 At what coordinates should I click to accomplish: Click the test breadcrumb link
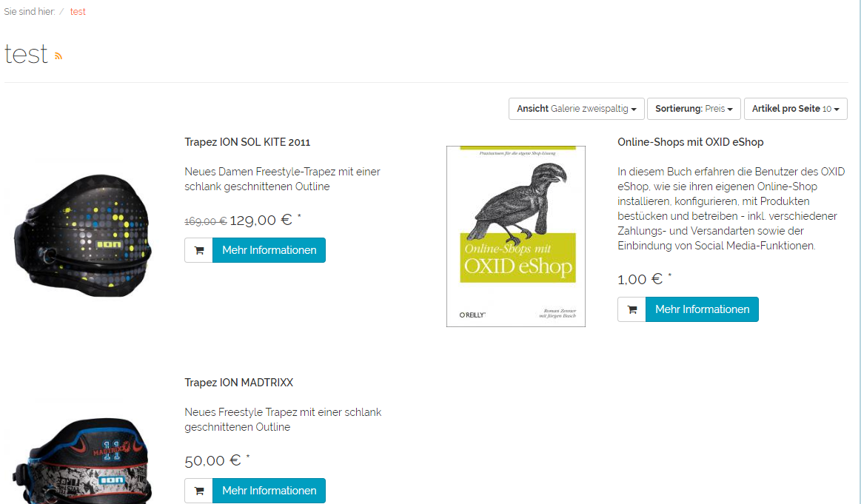(x=78, y=12)
